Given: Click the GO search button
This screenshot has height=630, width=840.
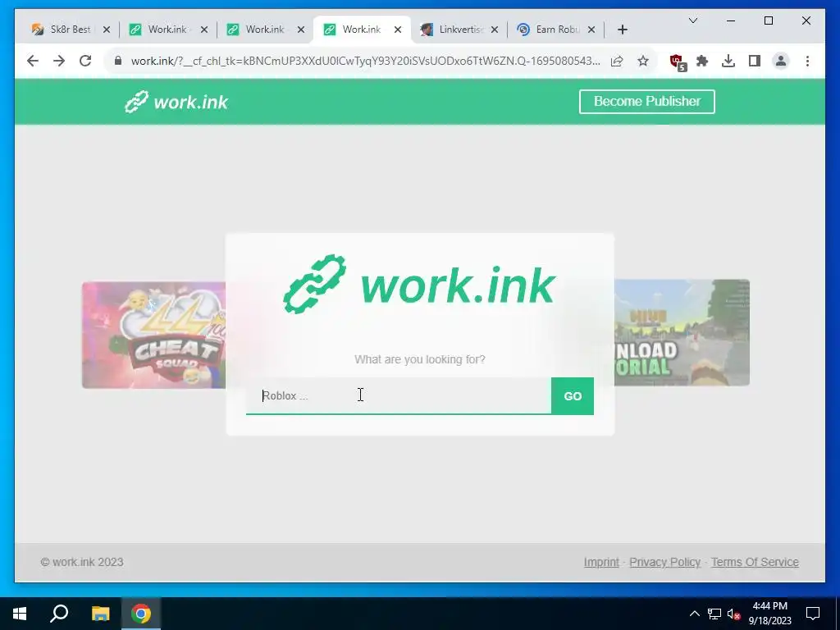Looking at the screenshot, I should click(x=572, y=396).
